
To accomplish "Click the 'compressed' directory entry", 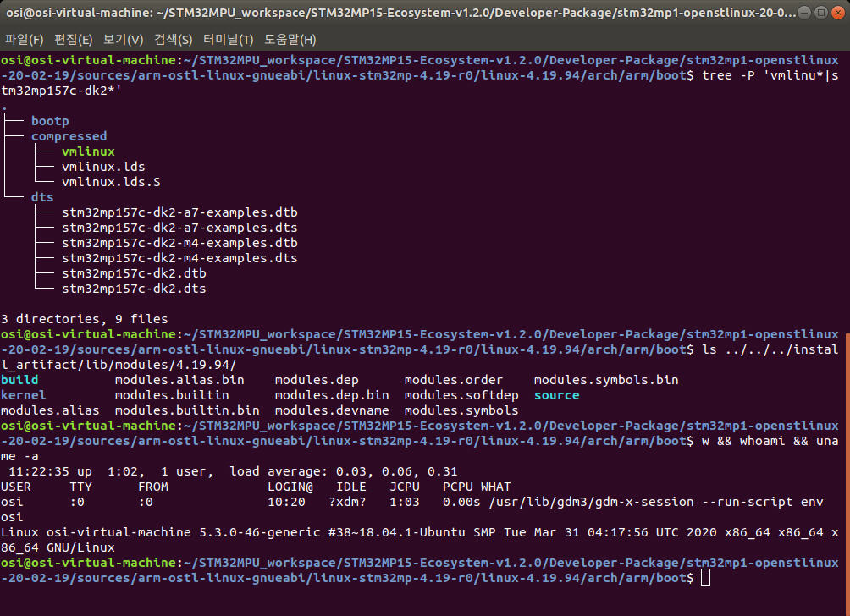I will pyautogui.click(x=69, y=136).
